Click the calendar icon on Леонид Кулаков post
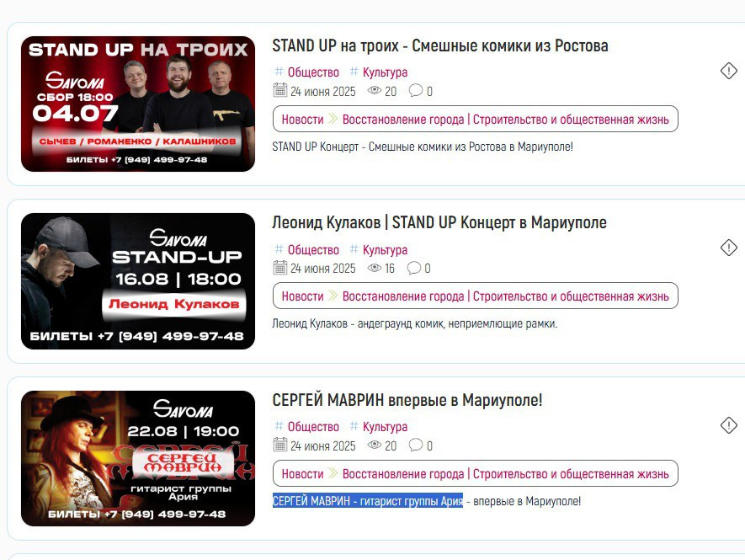This screenshot has width=745, height=560. coord(280,268)
